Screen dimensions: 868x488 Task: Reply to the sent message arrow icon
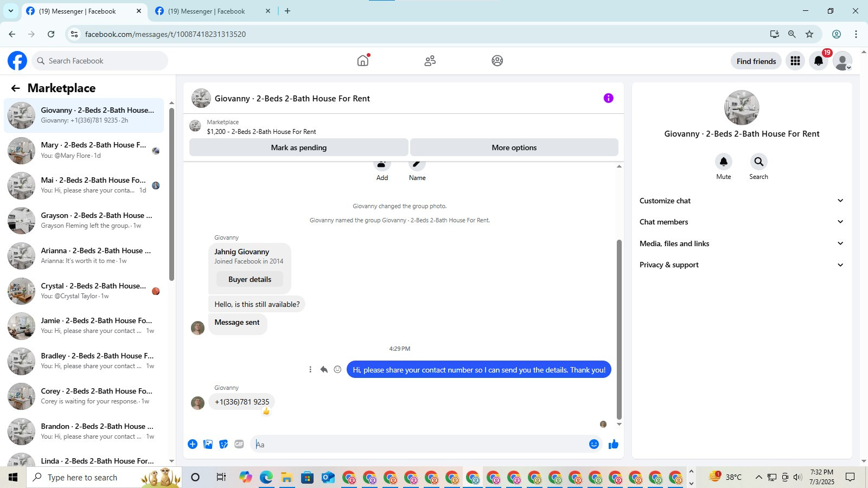click(324, 370)
